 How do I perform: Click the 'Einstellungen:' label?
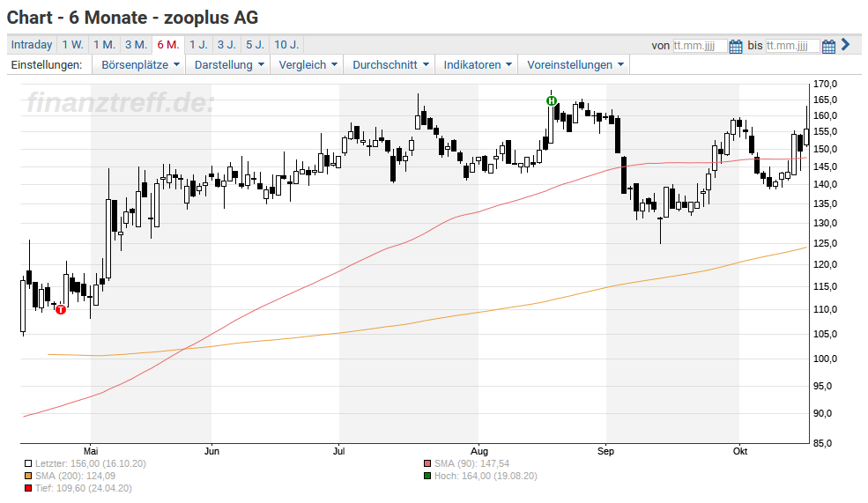(x=47, y=64)
